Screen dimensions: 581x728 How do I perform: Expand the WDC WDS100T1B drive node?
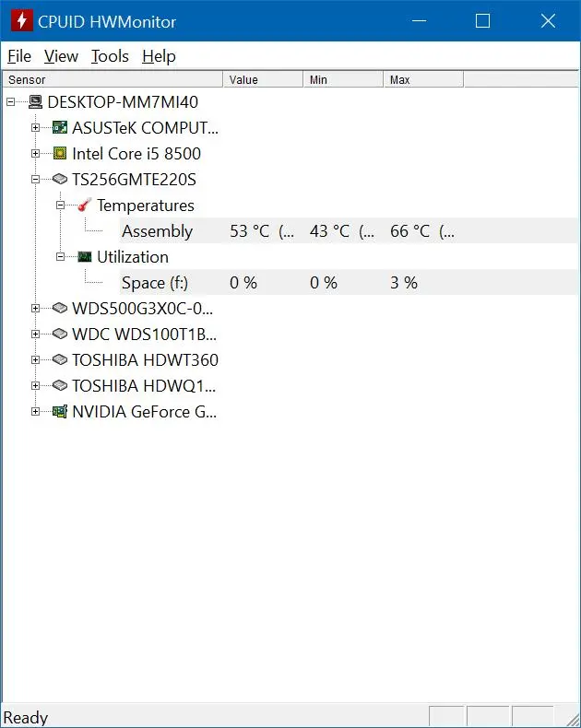click(x=35, y=334)
